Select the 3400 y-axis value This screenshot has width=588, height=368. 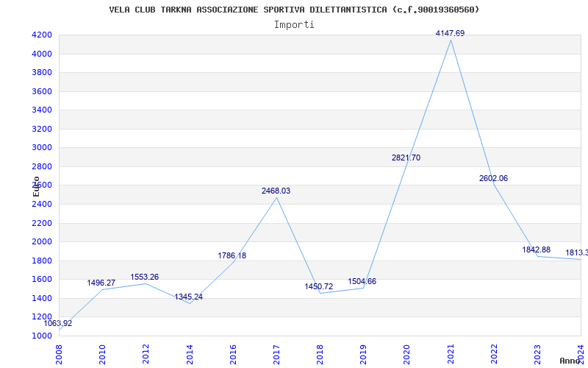pos(43,110)
